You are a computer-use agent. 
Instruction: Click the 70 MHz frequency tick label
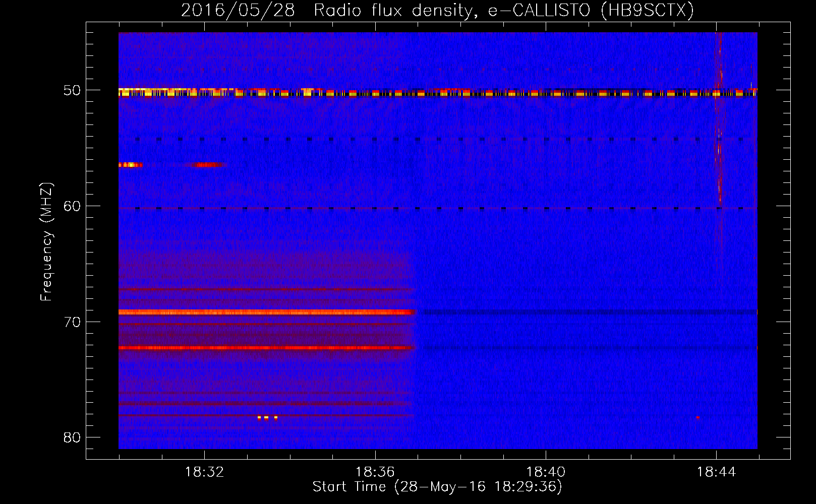(72, 322)
